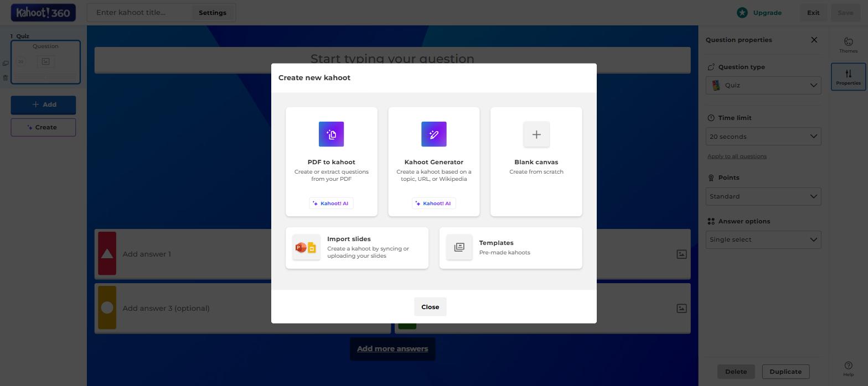Image resolution: width=868 pixels, height=386 pixels.
Task: Click the Kahoot! 360 logo
Action: [43, 12]
